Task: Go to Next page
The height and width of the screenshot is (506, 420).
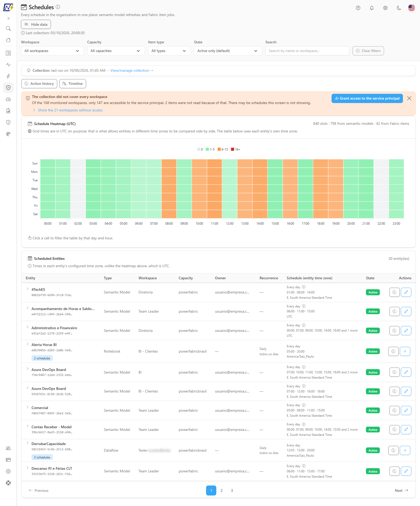Action: click(x=401, y=491)
